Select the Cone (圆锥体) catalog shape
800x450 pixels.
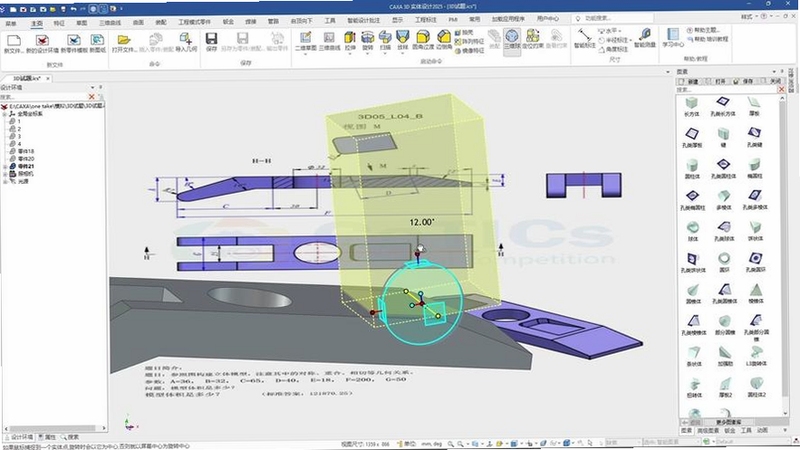pyautogui.click(x=692, y=294)
